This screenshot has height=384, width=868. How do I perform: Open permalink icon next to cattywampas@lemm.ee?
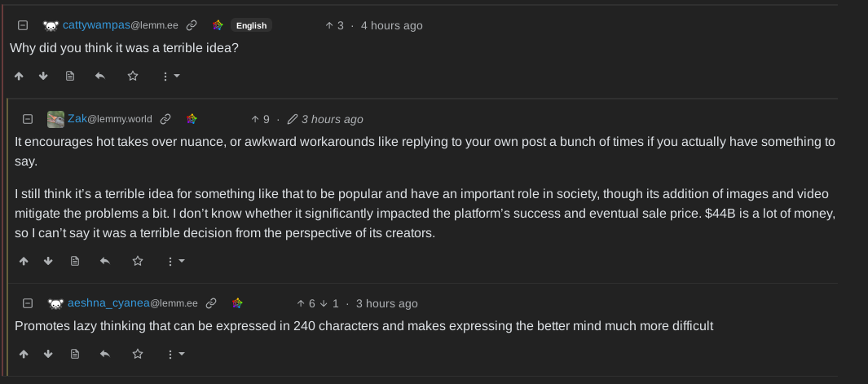[192, 25]
